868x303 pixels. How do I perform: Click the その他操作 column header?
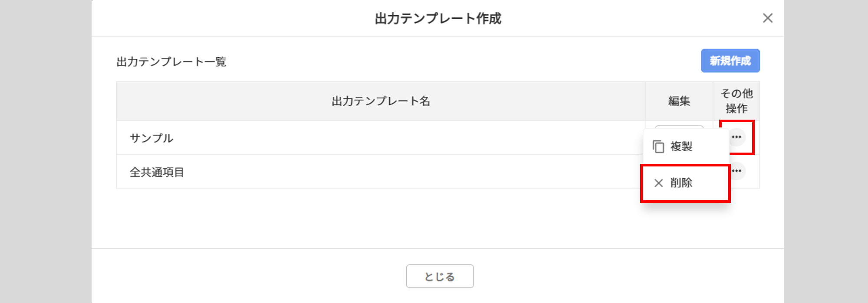[x=736, y=101]
